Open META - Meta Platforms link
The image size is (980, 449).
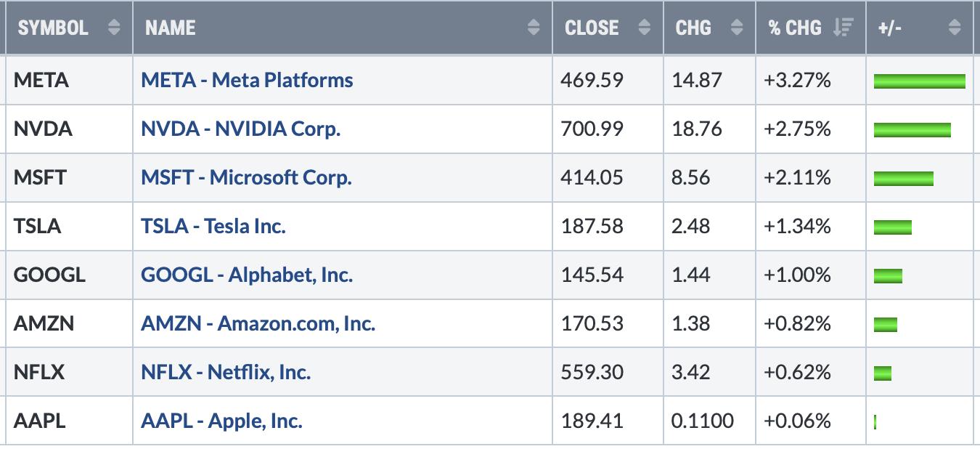click(x=247, y=80)
